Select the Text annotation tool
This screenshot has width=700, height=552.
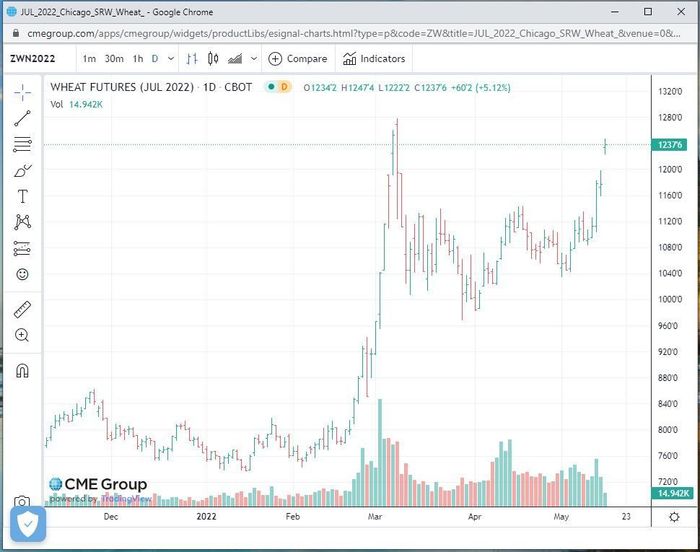[22, 196]
